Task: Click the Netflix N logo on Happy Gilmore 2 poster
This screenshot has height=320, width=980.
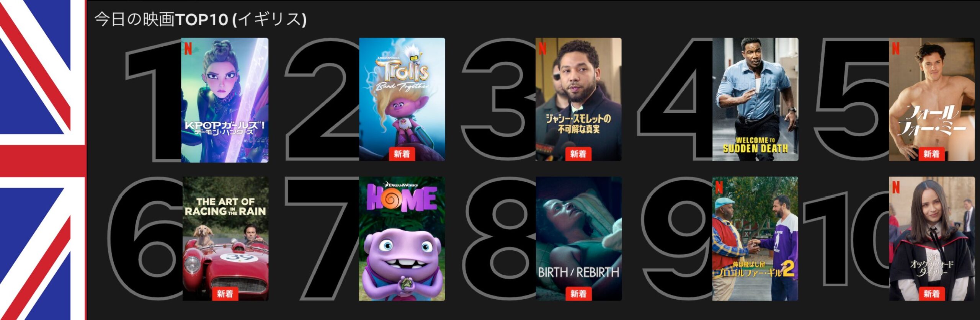Action: pos(719,187)
